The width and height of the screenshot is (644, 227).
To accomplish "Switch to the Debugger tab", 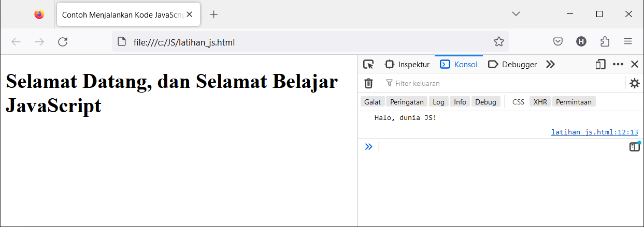I will coord(512,65).
